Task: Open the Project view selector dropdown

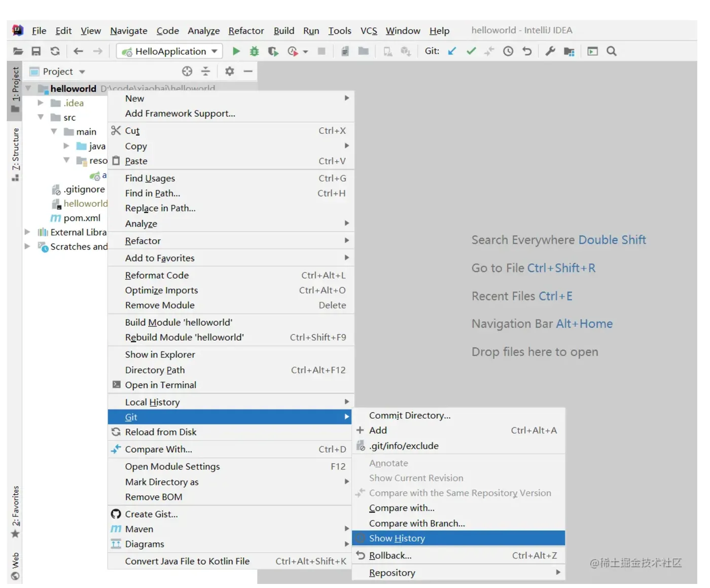Action: 57,71
